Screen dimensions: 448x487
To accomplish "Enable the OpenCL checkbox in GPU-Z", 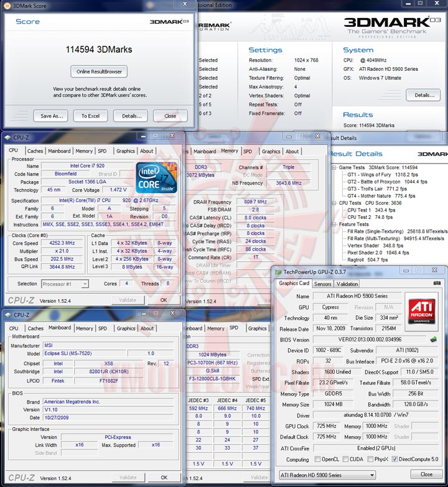I will (317, 459).
